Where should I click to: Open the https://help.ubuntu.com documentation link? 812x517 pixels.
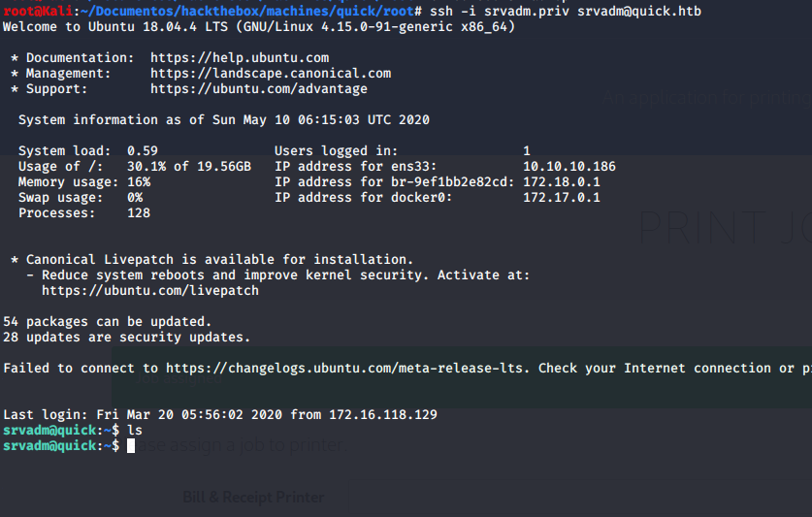pyautogui.click(x=240, y=58)
